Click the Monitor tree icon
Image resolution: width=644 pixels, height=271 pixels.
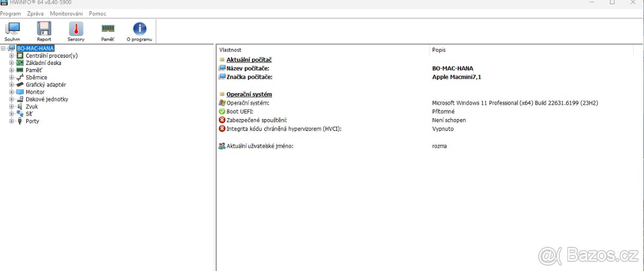pos(20,92)
